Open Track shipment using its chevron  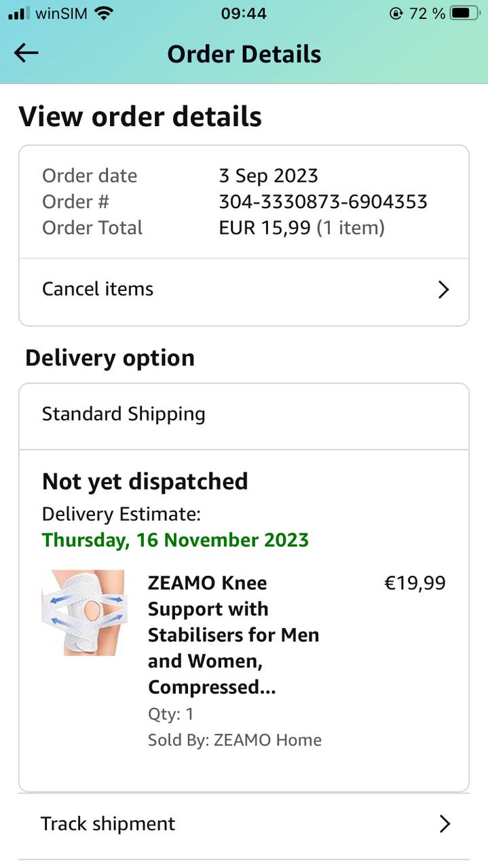tap(445, 824)
